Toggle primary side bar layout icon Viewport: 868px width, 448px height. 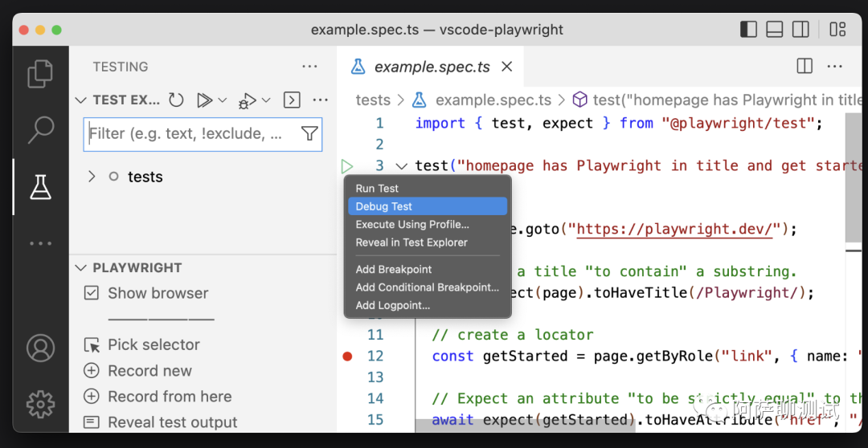coord(748,29)
